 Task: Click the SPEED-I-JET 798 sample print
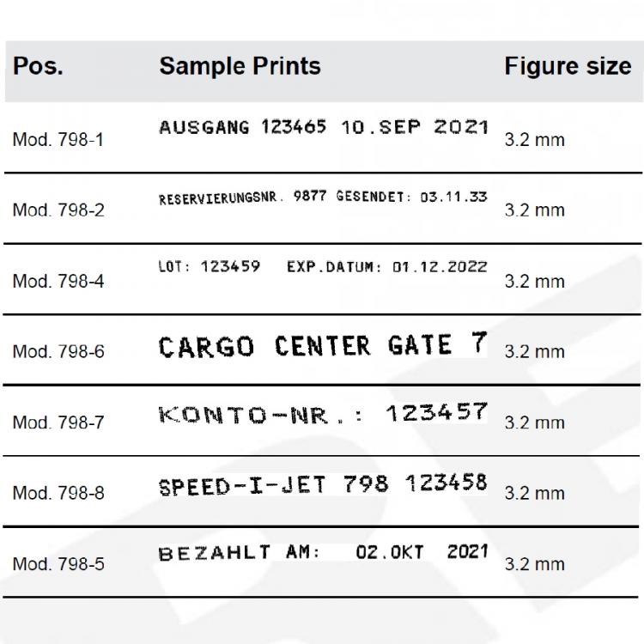tap(323, 484)
